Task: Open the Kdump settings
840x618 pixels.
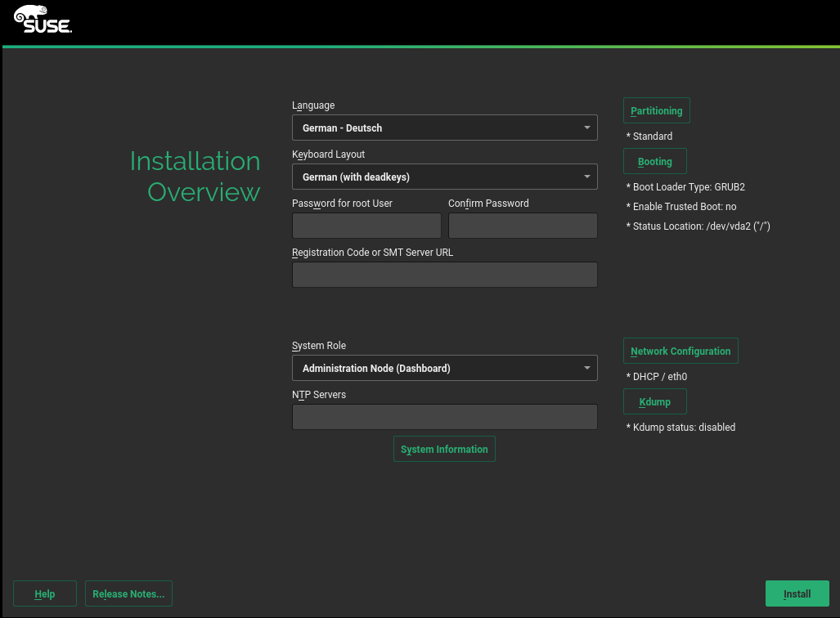Action: (x=654, y=402)
